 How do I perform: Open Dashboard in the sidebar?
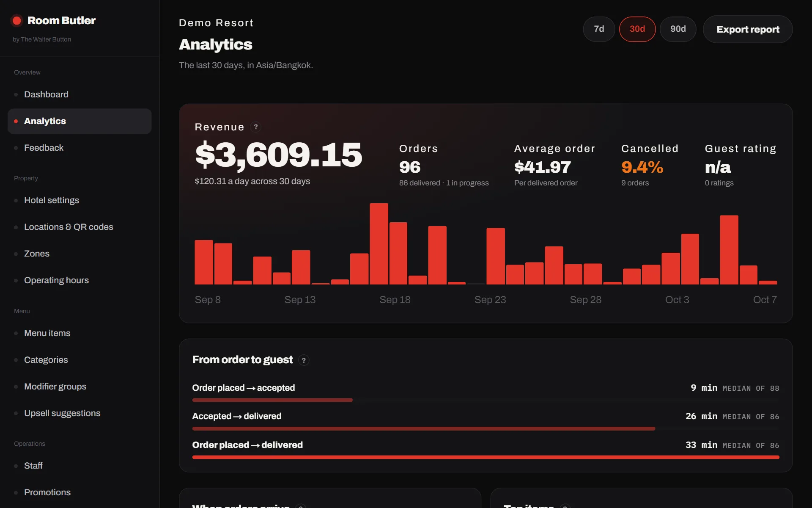pos(80,94)
